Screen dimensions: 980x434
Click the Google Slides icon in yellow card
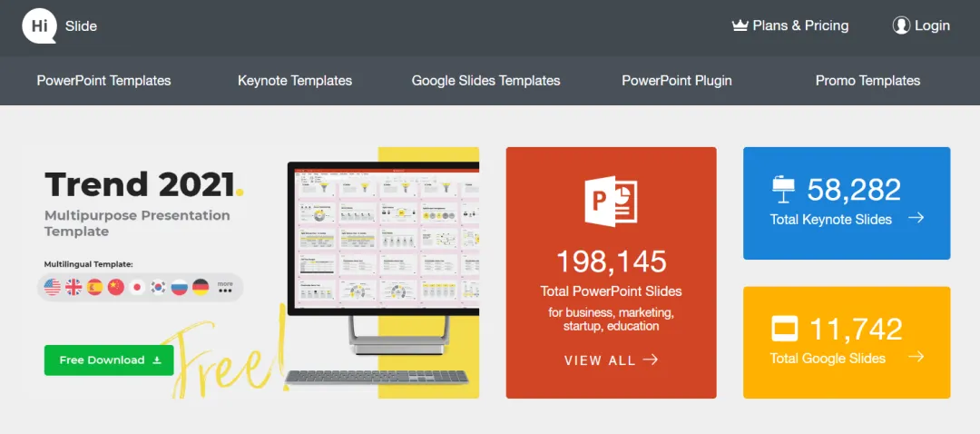(x=784, y=329)
